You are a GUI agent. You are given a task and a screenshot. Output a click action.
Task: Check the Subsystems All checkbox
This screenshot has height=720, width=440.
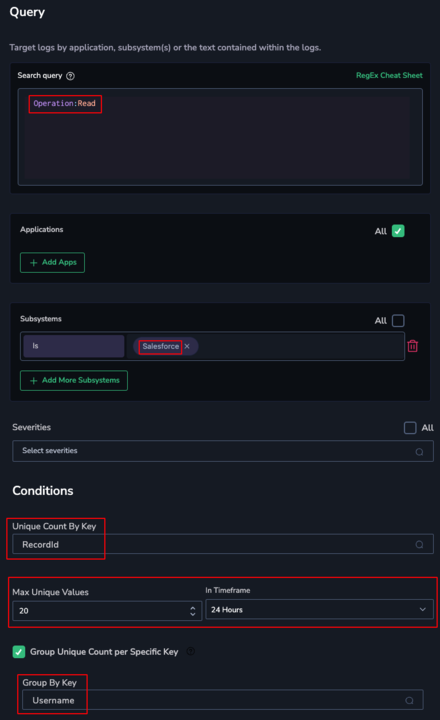398,321
